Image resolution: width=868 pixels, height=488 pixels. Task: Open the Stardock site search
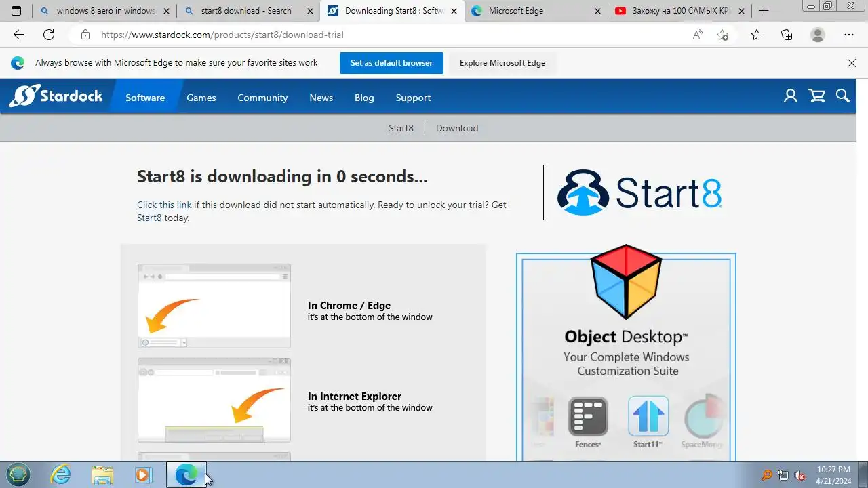843,96
